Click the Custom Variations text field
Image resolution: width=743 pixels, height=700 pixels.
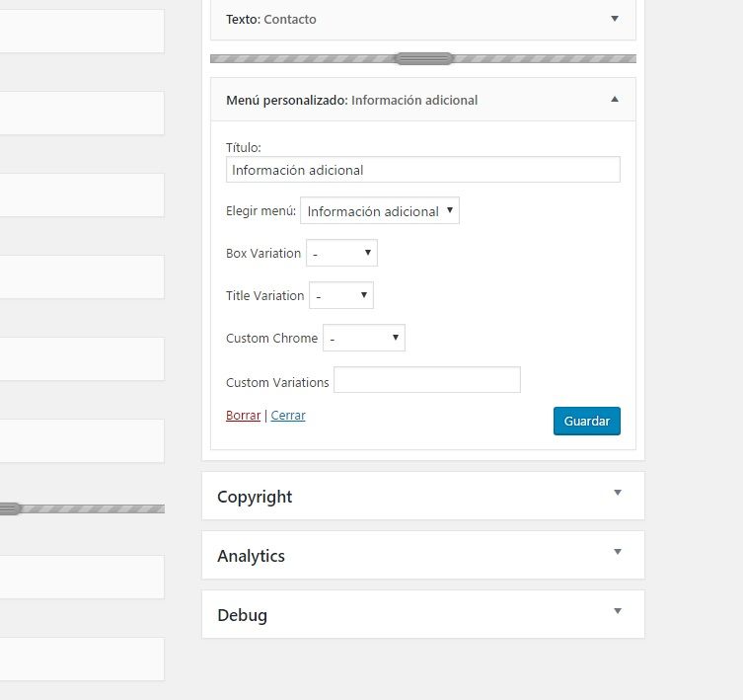click(x=427, y=379)
